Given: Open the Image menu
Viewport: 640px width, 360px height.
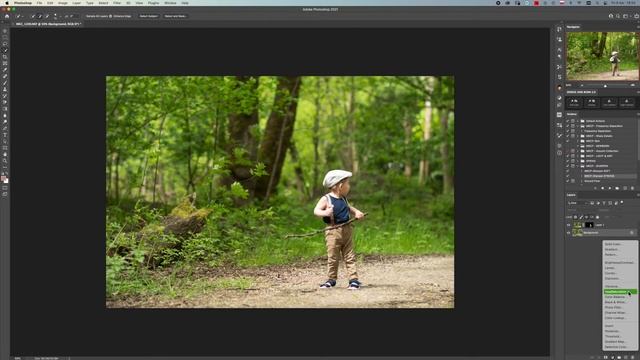Looking at the screenshot, I should pos(62,3).
